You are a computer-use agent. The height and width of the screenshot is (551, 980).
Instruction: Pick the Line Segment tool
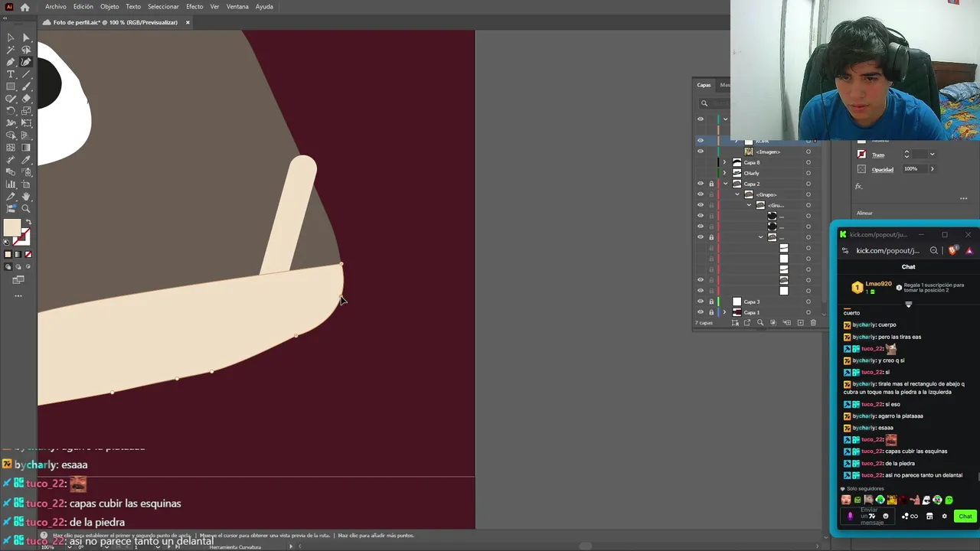point(26,74)
